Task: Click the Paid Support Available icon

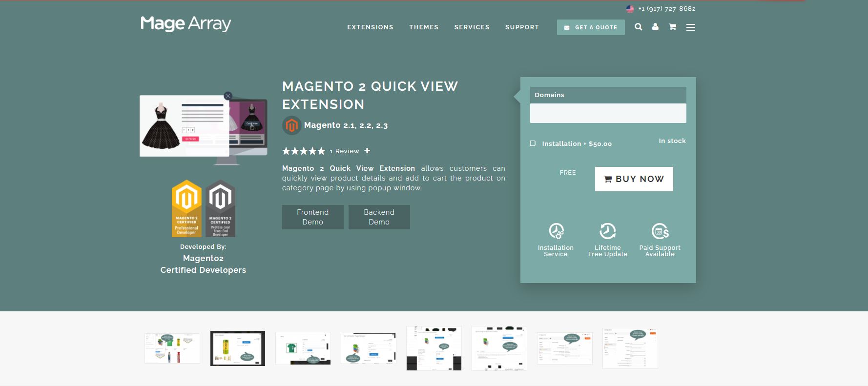Action: pyautogui.click(x=660, y=231)
